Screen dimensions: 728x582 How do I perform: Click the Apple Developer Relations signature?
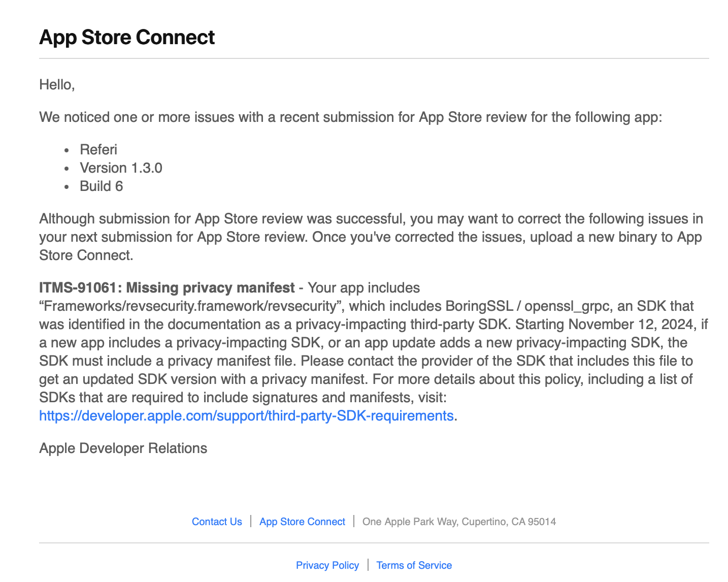pos(123,448)
